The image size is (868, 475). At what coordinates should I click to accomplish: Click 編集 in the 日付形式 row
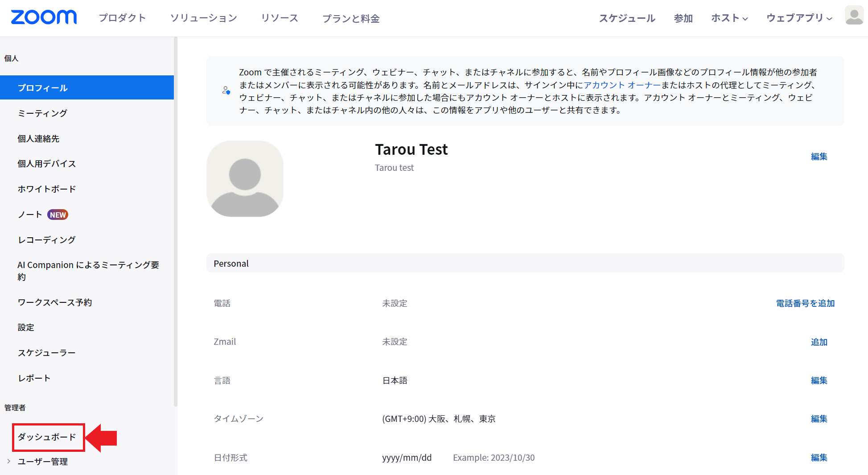point(819,458)
